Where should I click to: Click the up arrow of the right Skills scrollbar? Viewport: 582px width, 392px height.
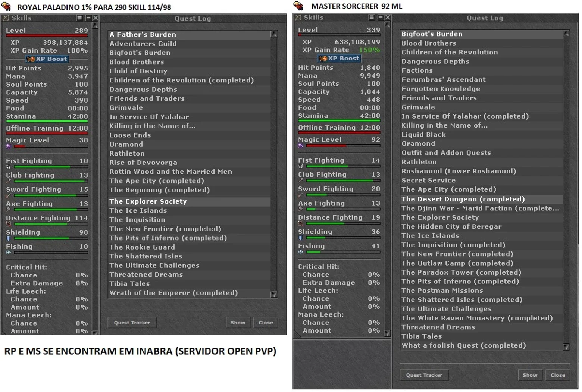(387, 25)
